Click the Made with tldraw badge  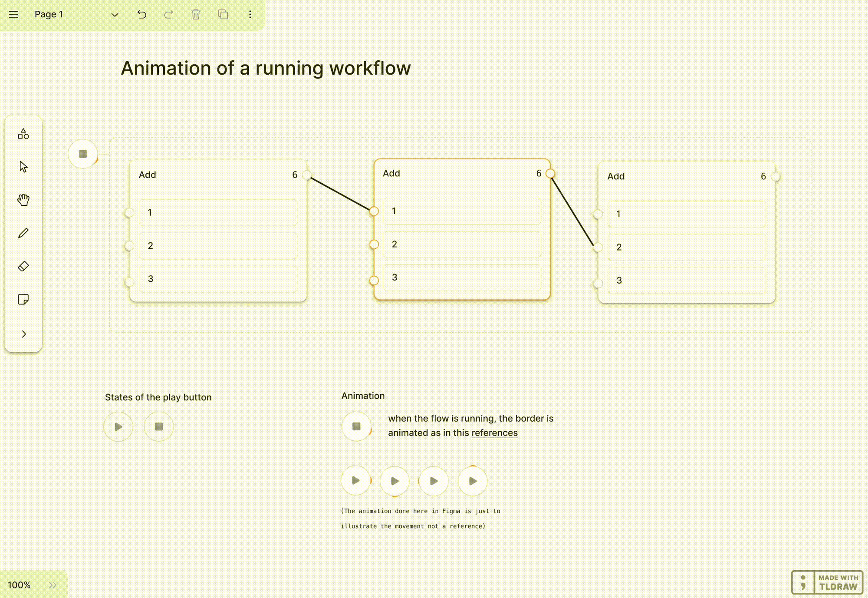pos(827,582)
